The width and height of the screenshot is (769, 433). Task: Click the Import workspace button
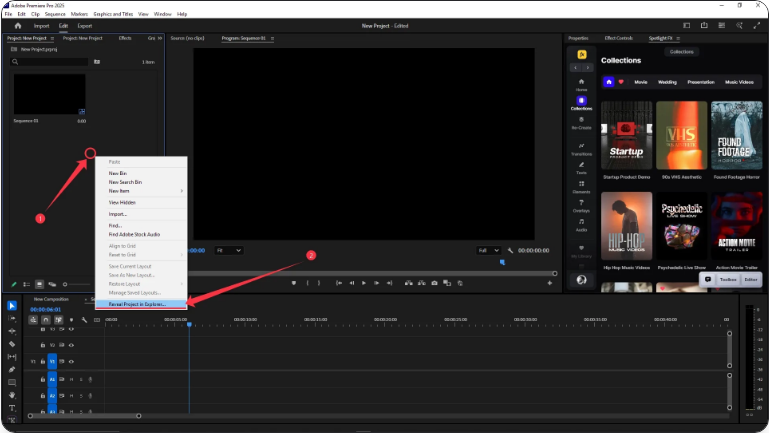click(42, 25)
